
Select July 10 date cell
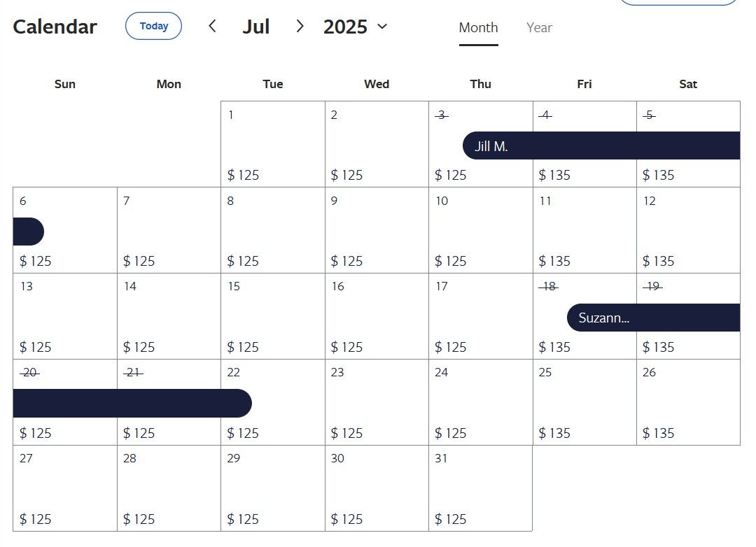(x=481, y=230)
